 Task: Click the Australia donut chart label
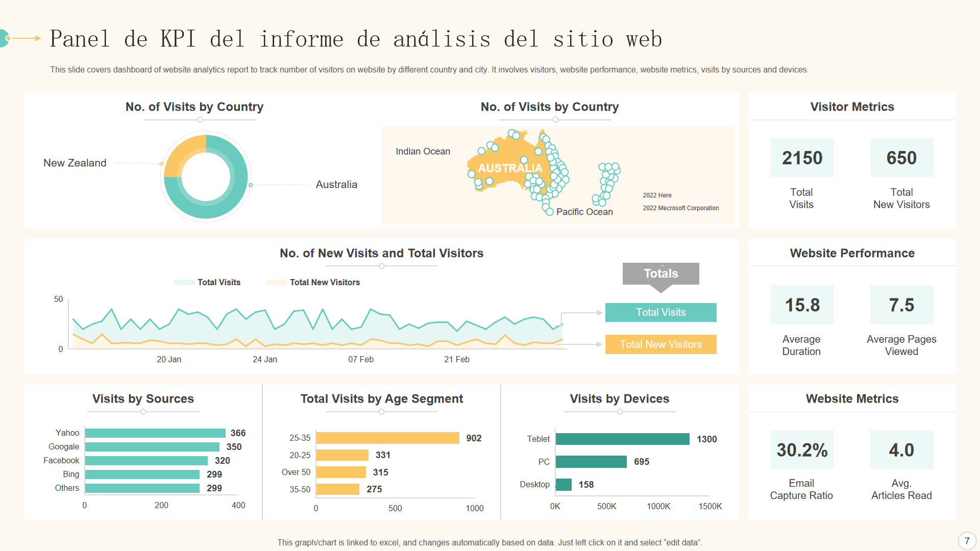[336, 185]
